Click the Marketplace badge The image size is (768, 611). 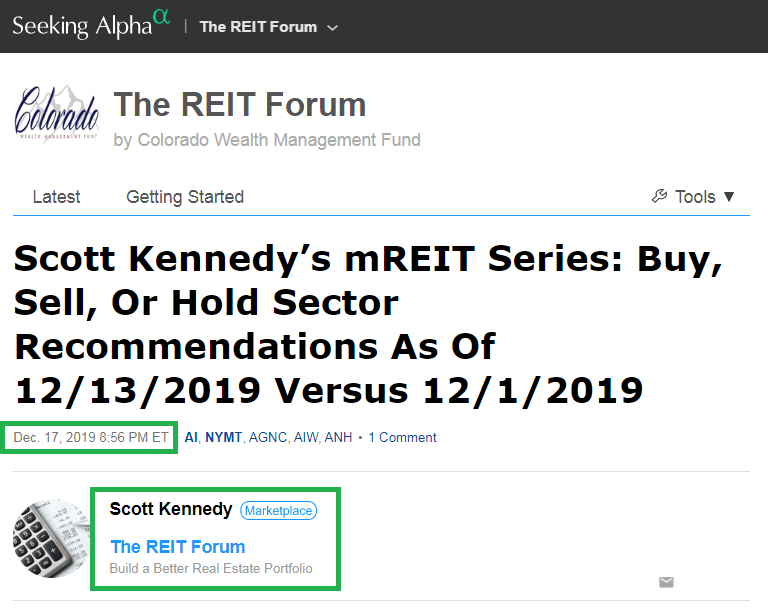coord(278,511)
